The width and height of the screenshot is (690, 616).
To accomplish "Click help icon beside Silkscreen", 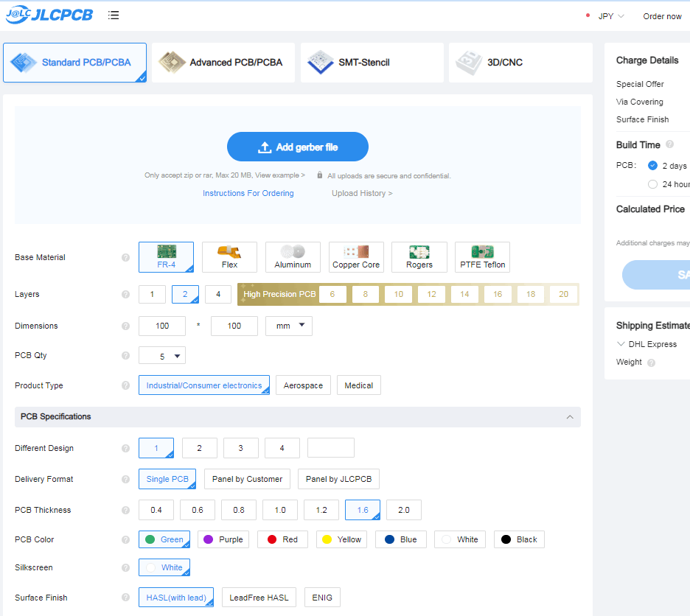I will click(125, 567).
